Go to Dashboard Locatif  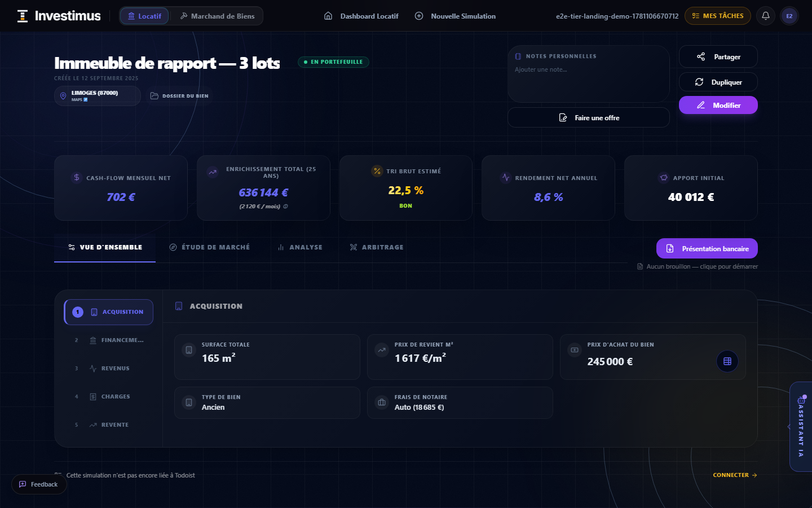pos(361,16)
